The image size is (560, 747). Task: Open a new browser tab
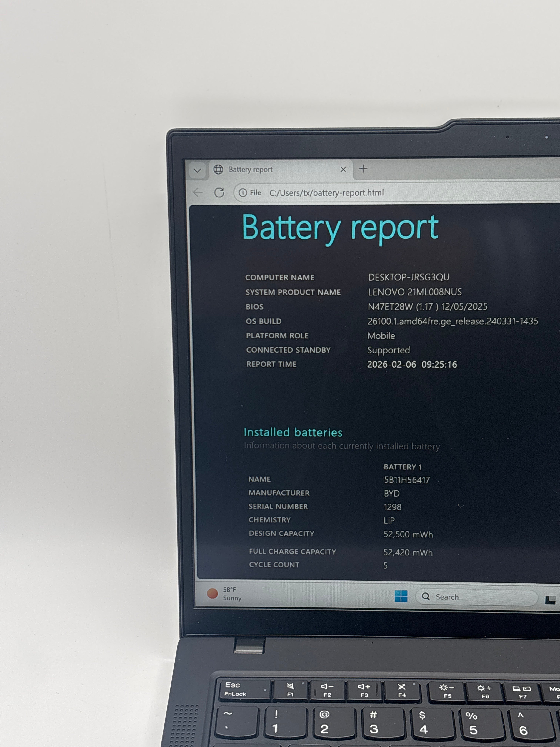pyautogui.click(x=363, y=169)
